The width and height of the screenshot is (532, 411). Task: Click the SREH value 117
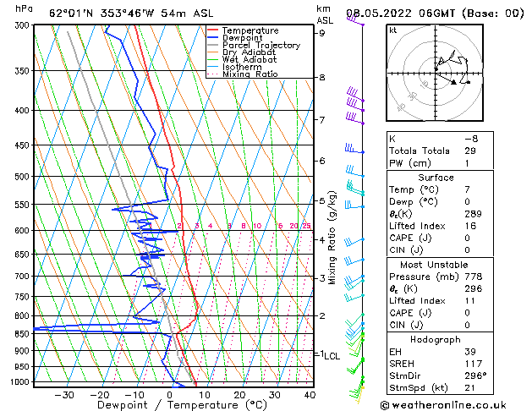(x=474, y=364)
